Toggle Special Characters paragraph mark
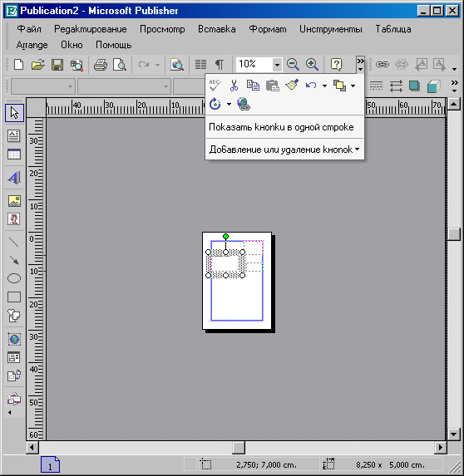This screenshot has height=476, width=464. tap(220, 64)
